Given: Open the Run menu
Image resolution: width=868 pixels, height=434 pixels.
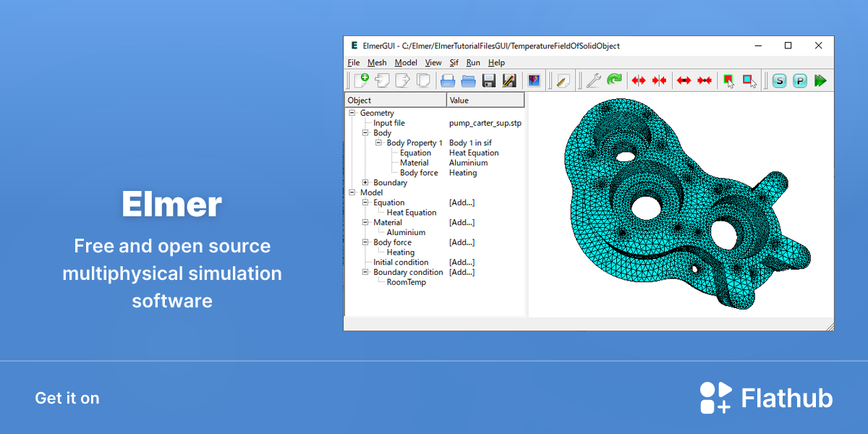Looking at the screenshot, I should coord(473,63).
